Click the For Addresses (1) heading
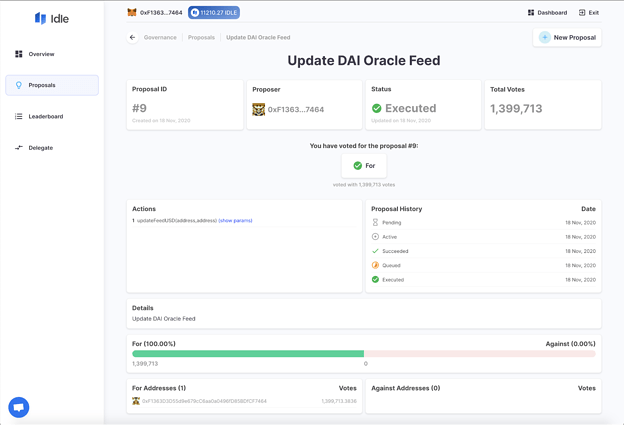This screenshot has width=624, height=441. pos(159,388)
